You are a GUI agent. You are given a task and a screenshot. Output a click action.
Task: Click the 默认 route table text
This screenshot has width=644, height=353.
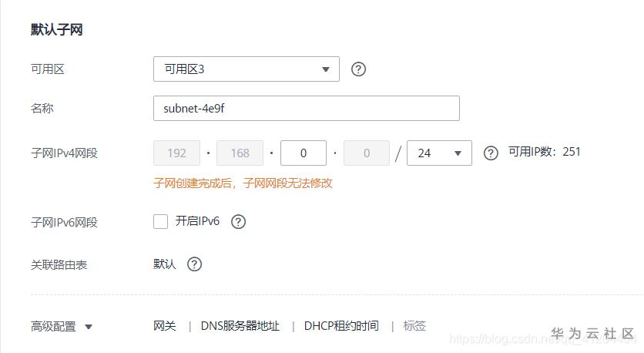click(165, 264)
